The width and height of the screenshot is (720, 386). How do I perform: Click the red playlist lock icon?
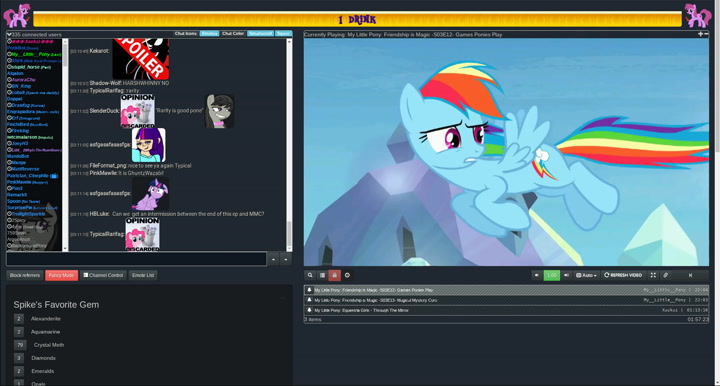(335, 275)
